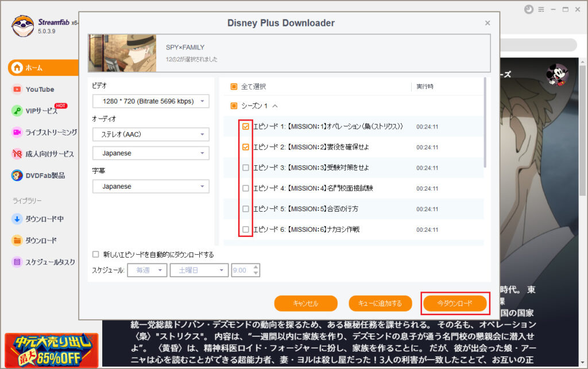Check エピソード 6 checkbox

tap(246, 230)
